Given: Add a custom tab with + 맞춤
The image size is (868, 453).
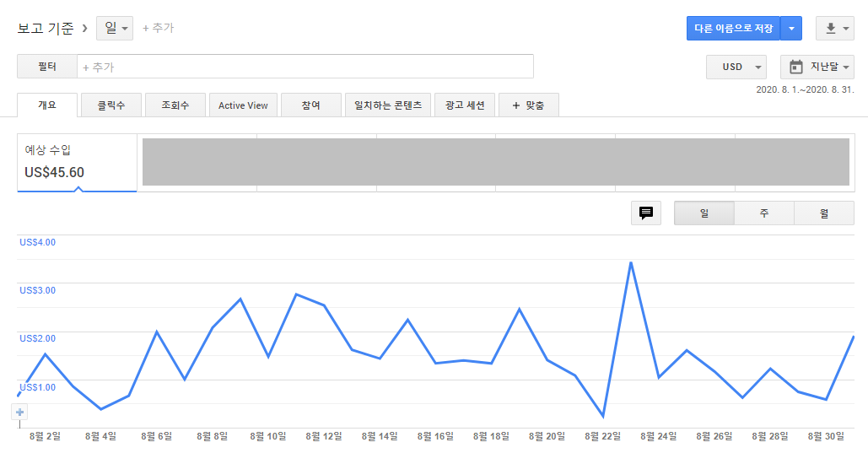Looking at the screenshot, I should [529, 105].
